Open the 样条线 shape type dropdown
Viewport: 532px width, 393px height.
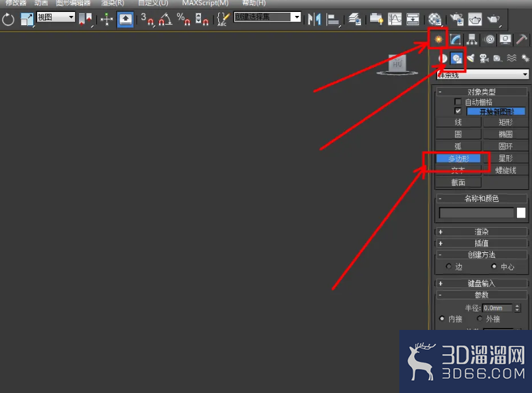click(482, 74)
